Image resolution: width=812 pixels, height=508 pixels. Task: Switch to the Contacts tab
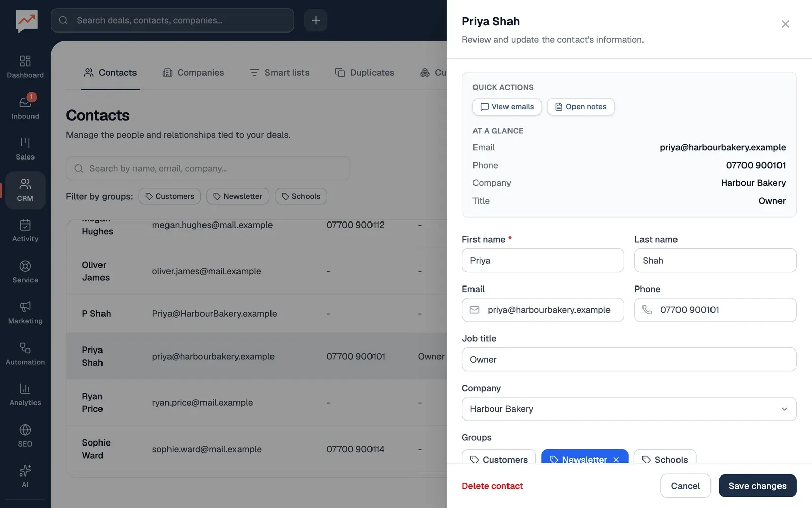tap(110, 73)
